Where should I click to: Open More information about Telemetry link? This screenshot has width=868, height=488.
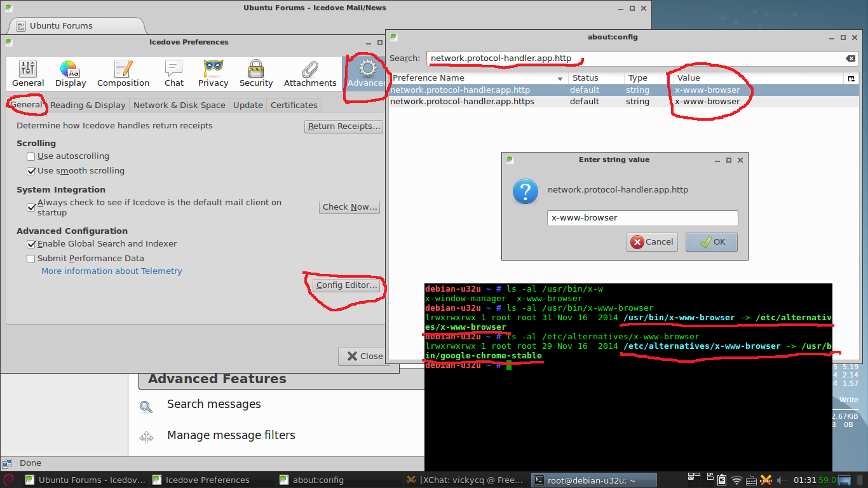coord(112,271)
